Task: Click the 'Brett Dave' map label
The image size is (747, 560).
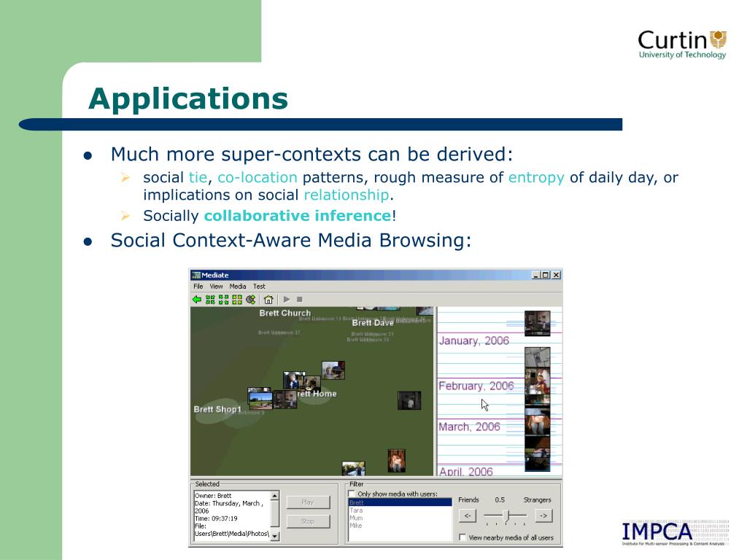Action: coord(373,322)
